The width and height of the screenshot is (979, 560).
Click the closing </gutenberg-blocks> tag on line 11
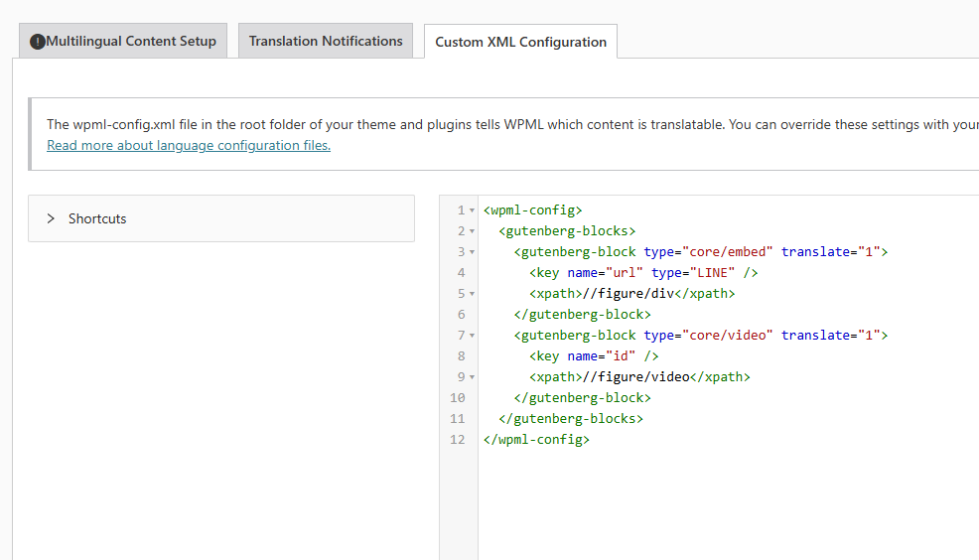[x=571, y=418]
